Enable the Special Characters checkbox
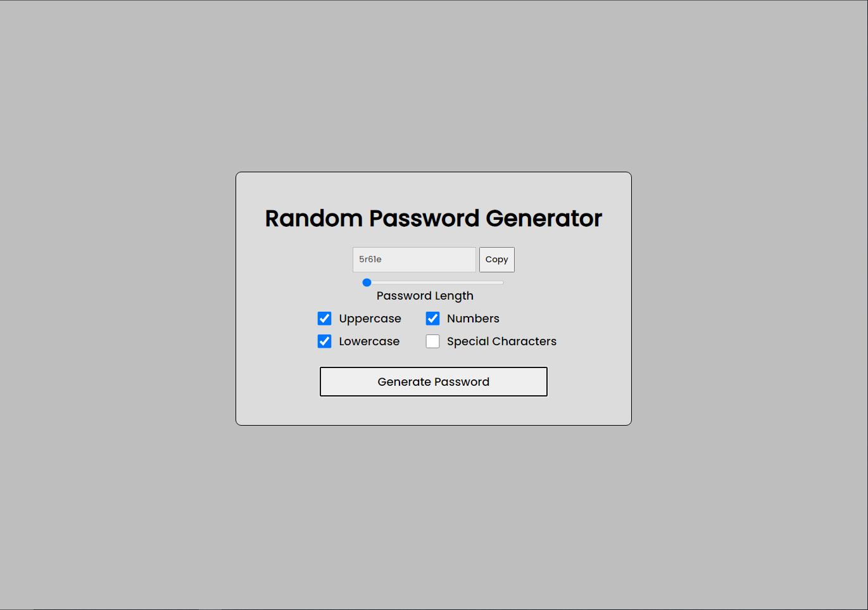The width and height of the screenshot is (868, 610). [432, 341]
